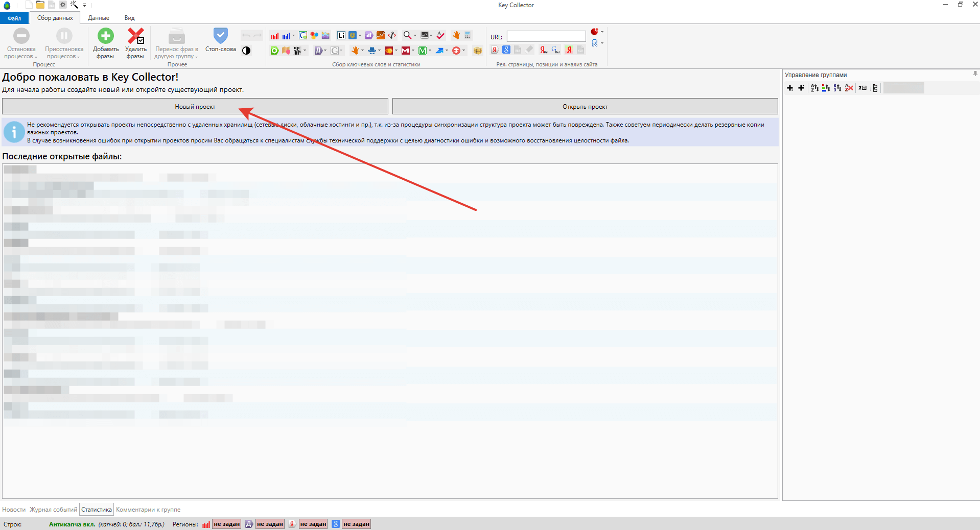
Task: Click the LiveInternet Li icon
Action: [341, 35]
